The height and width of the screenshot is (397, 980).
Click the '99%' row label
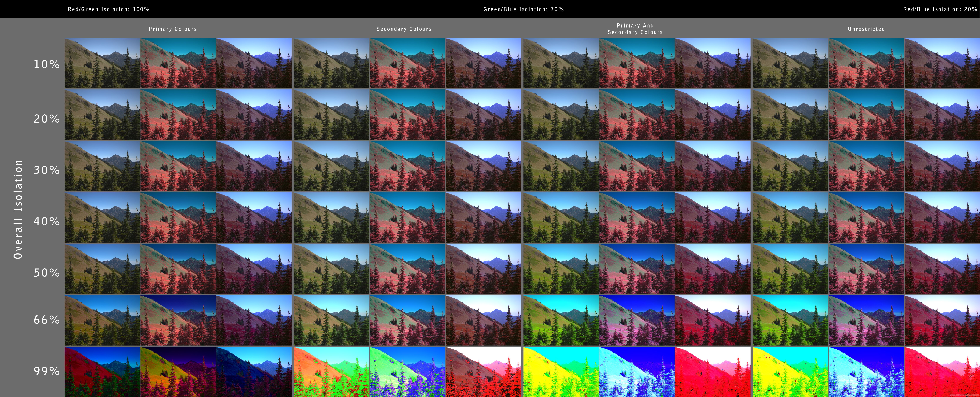[47, 371]
